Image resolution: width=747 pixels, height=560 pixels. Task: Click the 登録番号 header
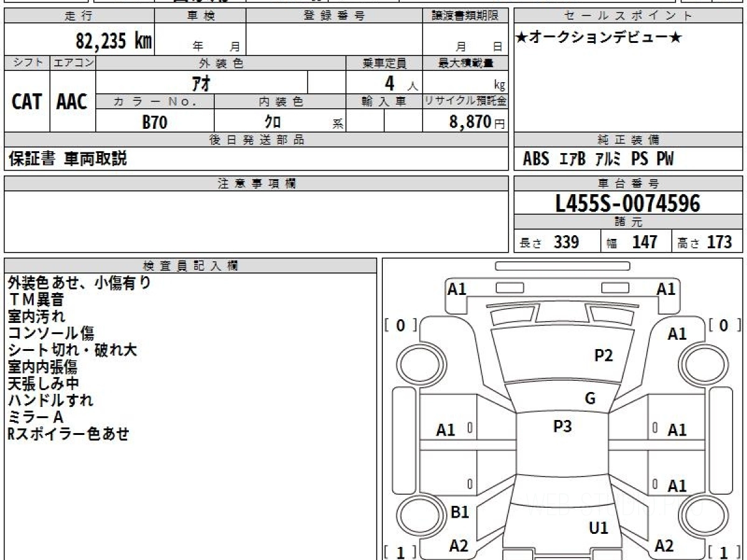pyautogui.click(x=334, y=16)
